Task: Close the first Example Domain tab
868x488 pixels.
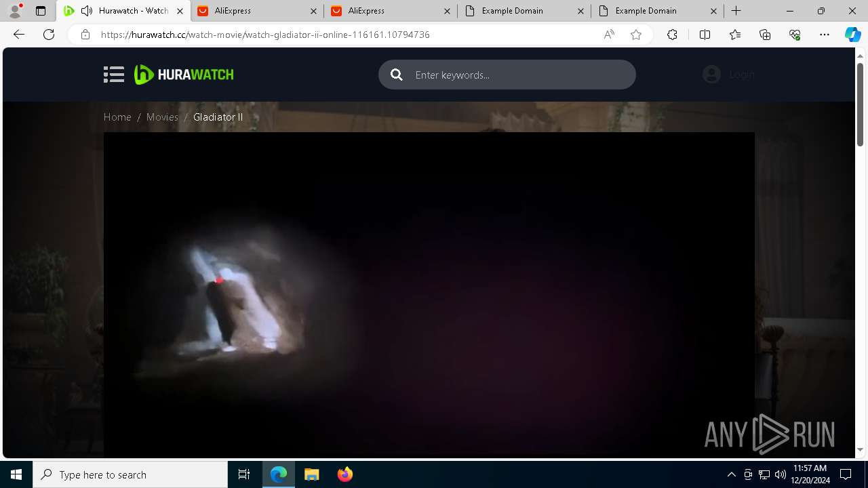Action: (x=580, y=11)
